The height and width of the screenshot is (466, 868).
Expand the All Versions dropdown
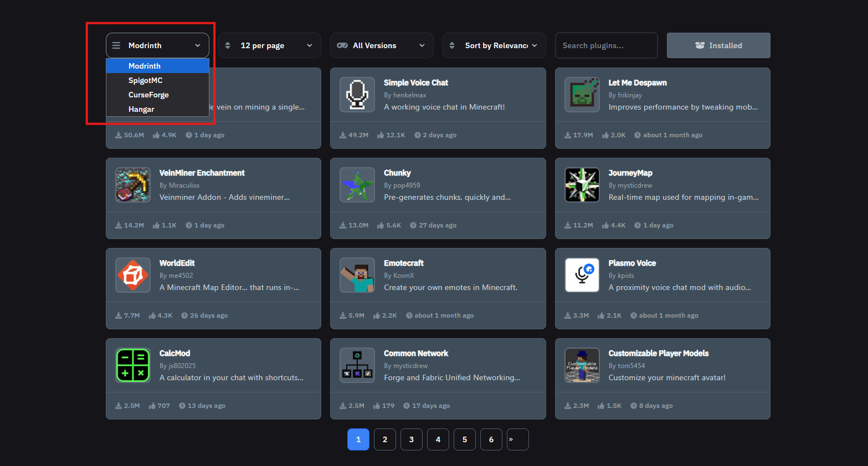382,45
